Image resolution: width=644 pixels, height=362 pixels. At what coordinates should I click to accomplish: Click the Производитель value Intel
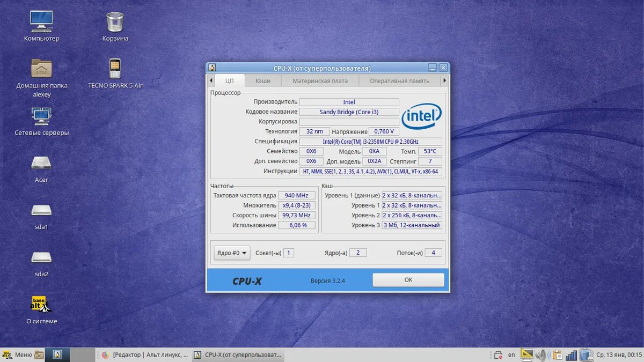click(x=349, y=102)
